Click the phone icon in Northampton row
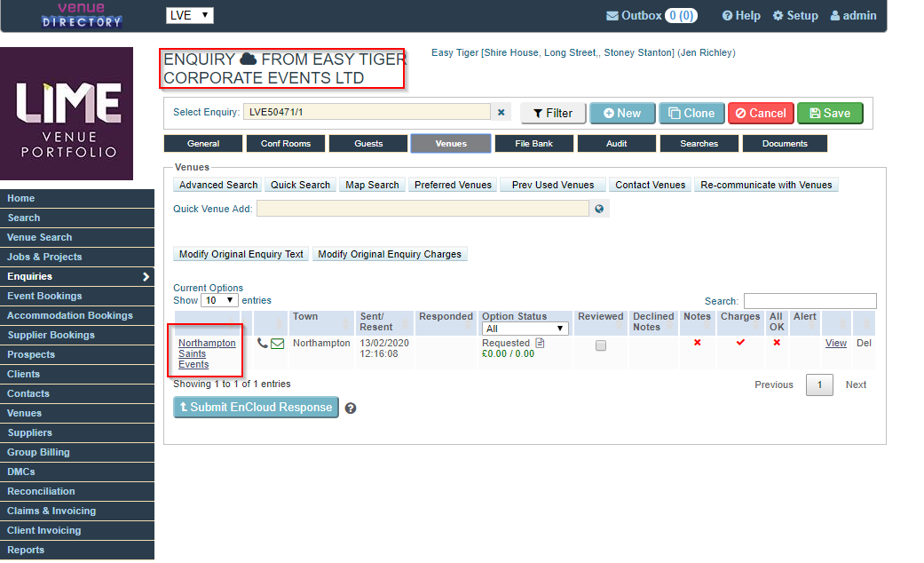924x563 pixels. (262, 343)
